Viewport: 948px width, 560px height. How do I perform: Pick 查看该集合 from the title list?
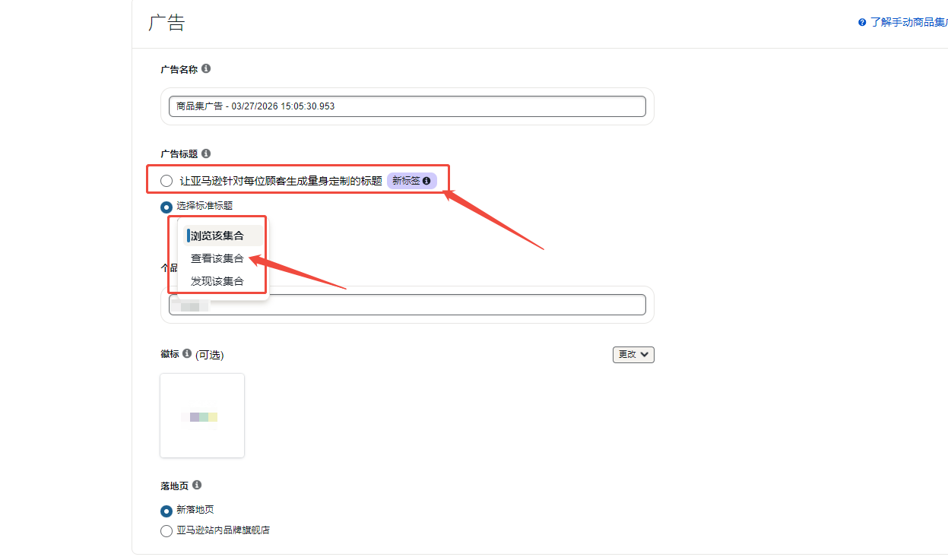[x=217, y=258]
